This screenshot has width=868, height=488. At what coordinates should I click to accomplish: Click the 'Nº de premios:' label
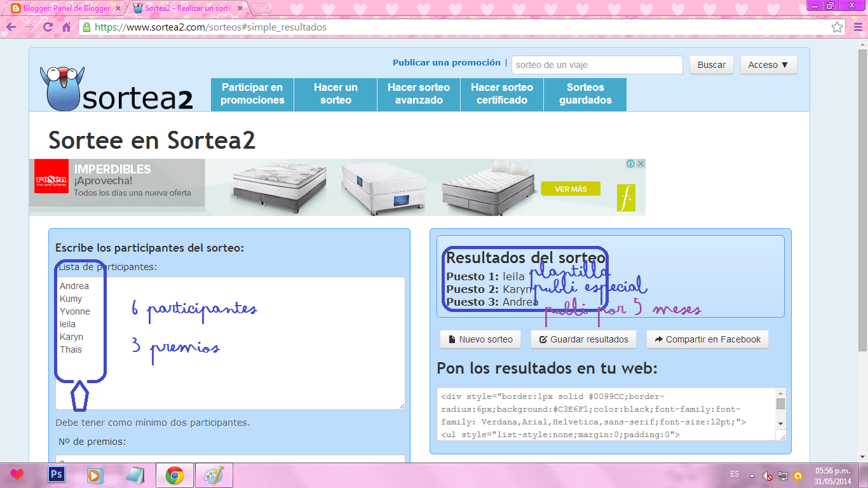point(92,441)
